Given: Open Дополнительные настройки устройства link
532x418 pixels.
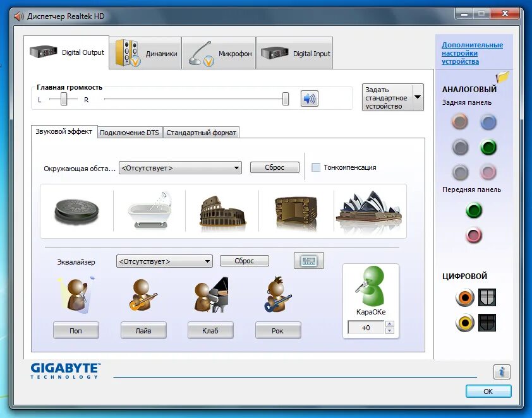Looking at the screenshot, I should click(x=472, y=53).
